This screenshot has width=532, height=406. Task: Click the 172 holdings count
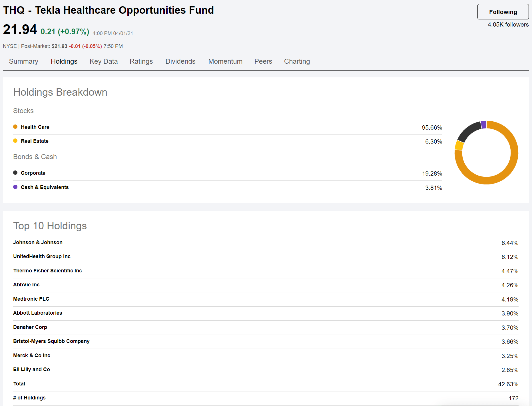coord(513,398)
